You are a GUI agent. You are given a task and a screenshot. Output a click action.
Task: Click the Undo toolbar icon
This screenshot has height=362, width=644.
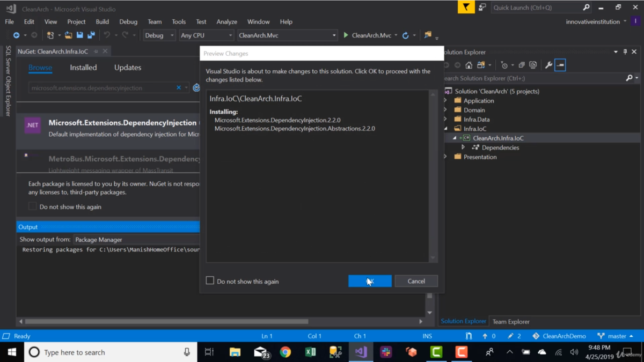[x=107, y=35]
